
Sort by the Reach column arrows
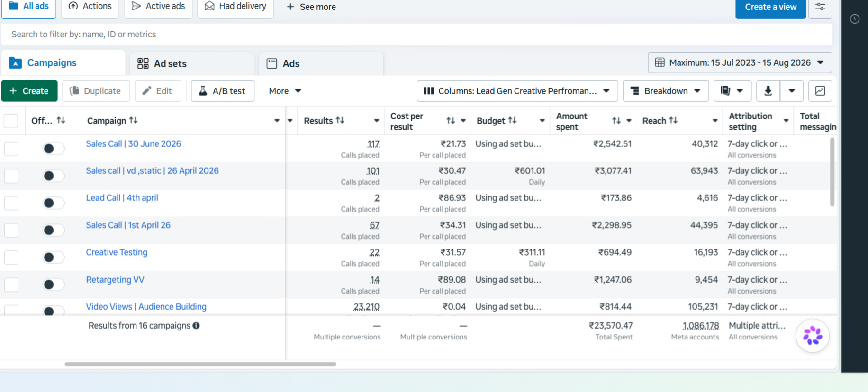673,121
